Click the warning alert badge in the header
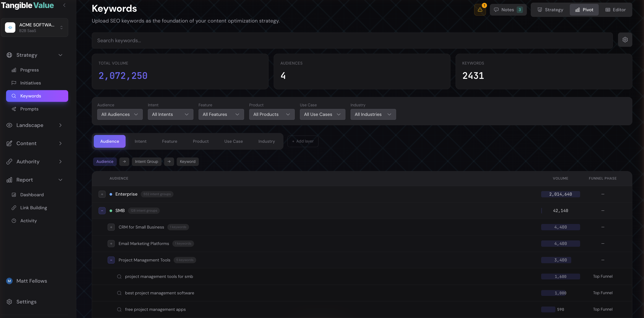Viewport: 644px width, 318px height. [480, 9]
